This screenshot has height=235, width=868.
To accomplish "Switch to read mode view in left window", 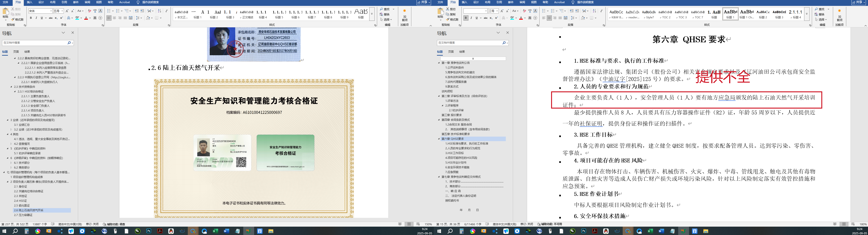I will pos(400,224).
